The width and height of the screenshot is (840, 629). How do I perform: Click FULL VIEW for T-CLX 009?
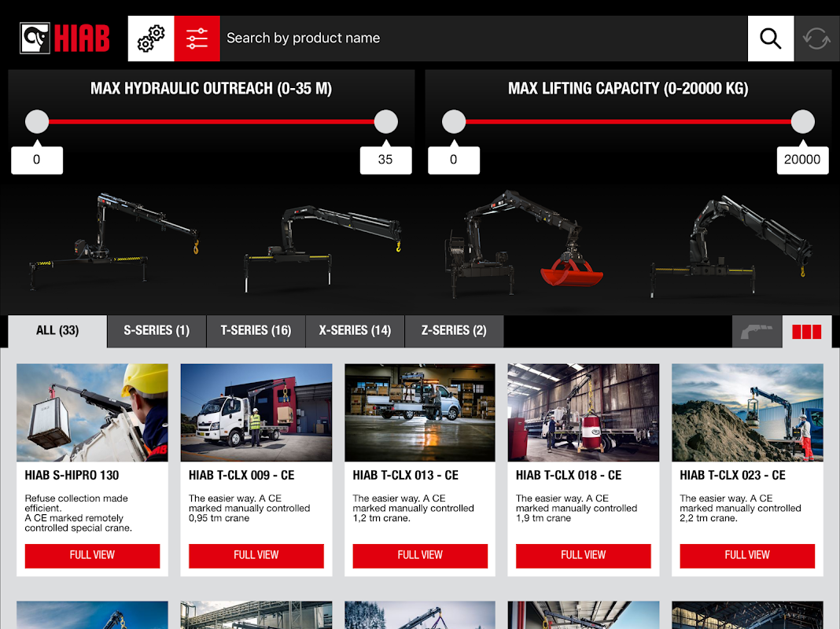pyautogui.click(x=256, y=556)
